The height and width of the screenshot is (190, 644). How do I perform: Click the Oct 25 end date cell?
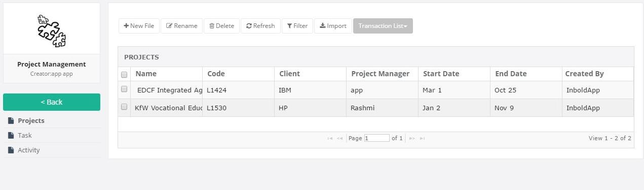(x=526, y=90)
